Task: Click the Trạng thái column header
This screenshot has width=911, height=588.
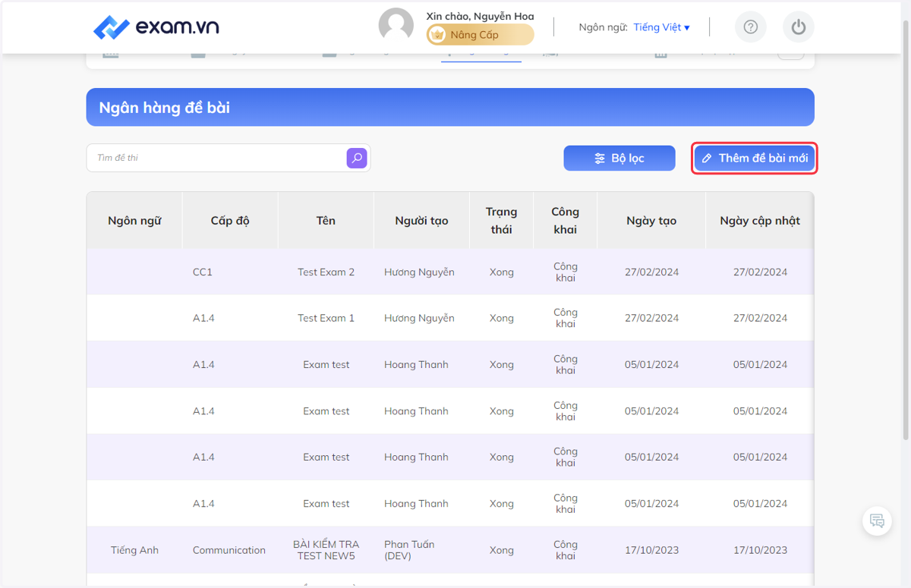Action: (501, 221)
